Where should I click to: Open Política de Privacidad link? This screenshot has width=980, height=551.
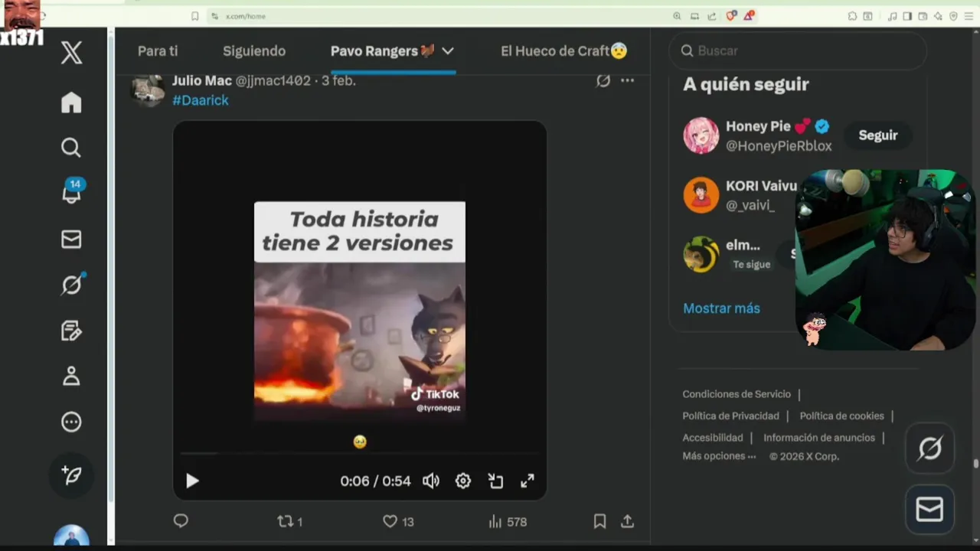tap(730, 416)
